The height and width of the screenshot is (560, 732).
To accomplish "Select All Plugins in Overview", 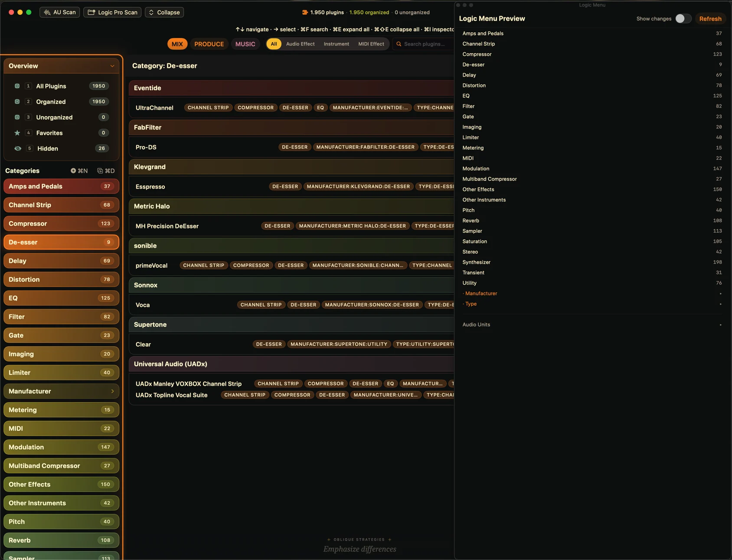I will point(61,86).
